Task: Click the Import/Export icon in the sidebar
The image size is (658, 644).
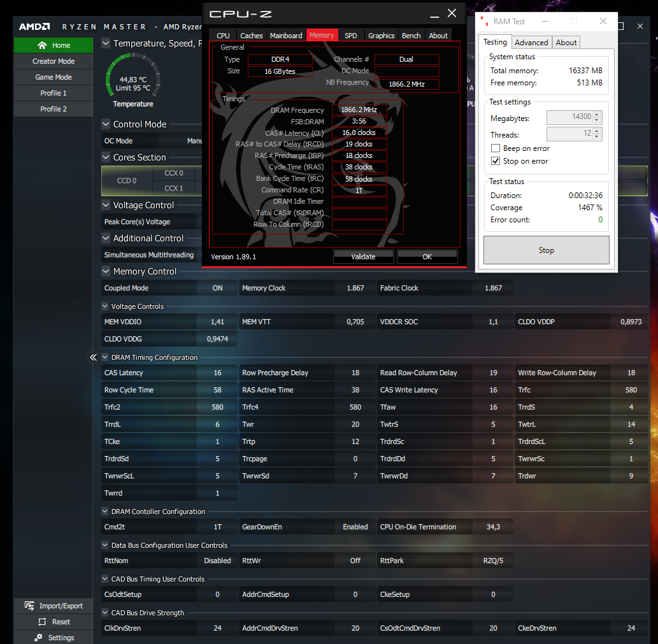Action: [29, 605]
